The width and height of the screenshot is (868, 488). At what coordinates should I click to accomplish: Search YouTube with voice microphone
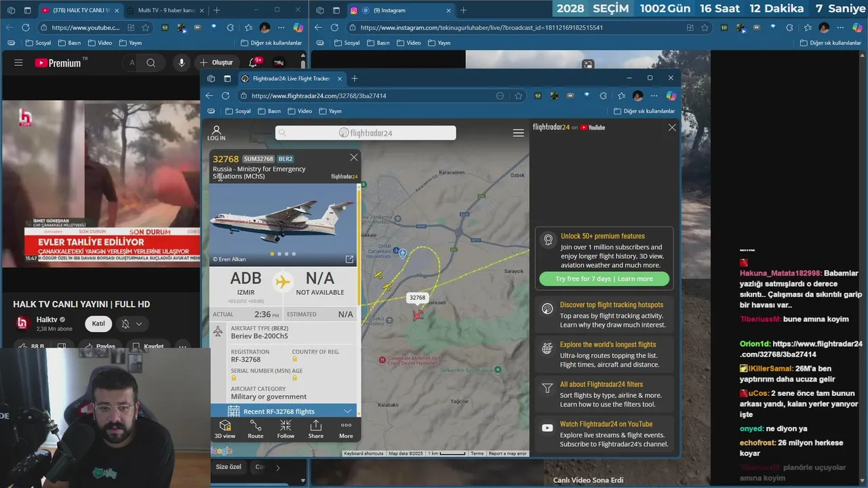pos(181,62)
